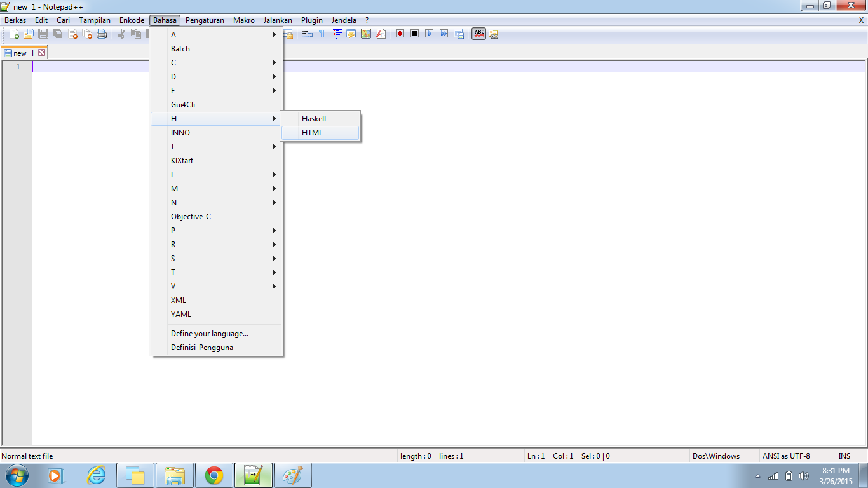This screenshot has height=488, width=868.
Task: Click the Cut scissors toolbar icon
Action: coord(121,34)
